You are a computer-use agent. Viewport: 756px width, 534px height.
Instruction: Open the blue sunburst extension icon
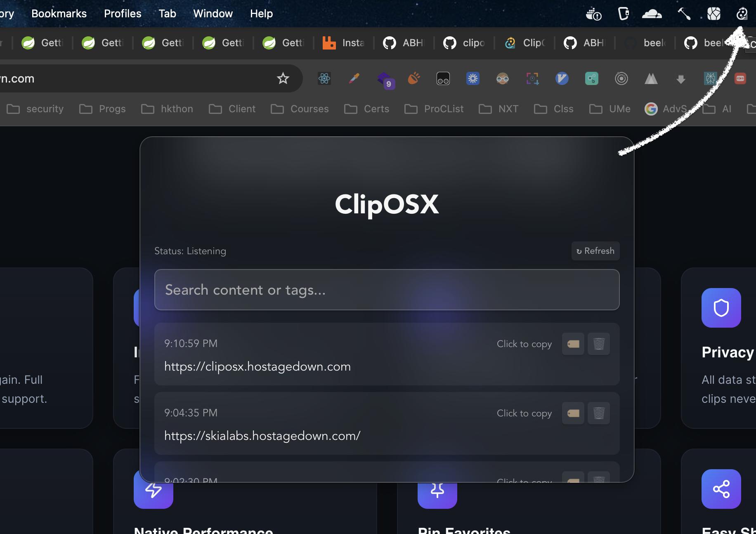(x=473, y=78)
